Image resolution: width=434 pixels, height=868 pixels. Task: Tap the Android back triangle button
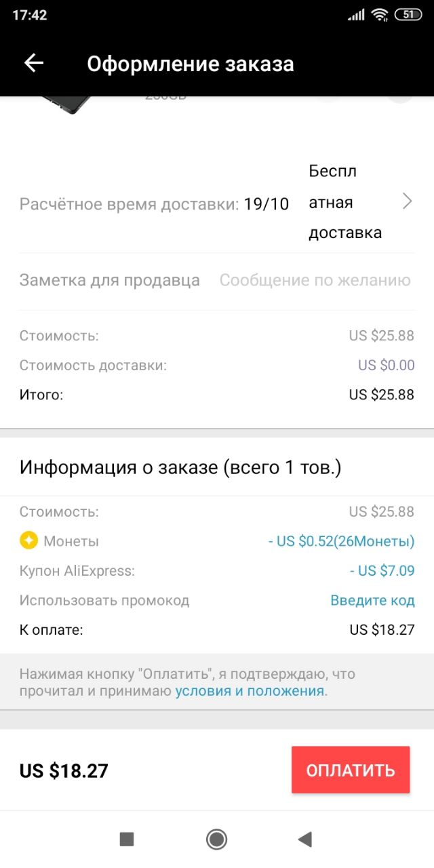tap(304, 840)
